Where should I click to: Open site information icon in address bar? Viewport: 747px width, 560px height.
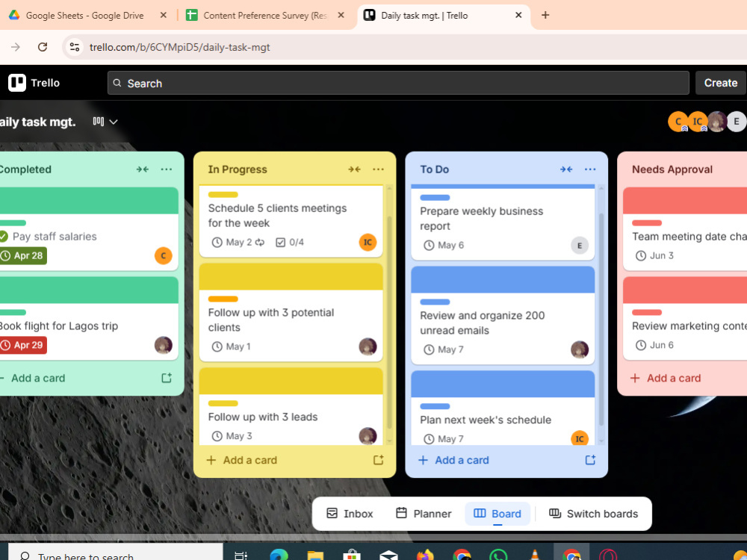tap(74, 46)
